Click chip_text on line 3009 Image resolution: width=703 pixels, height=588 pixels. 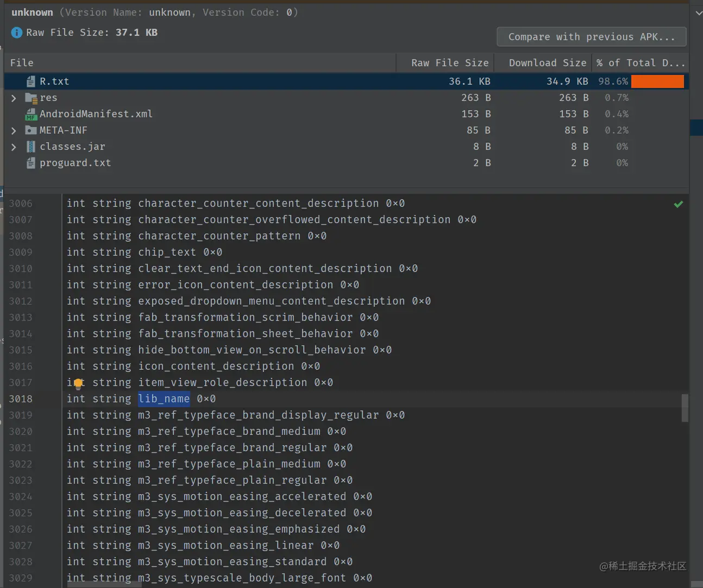pos(167,252)
